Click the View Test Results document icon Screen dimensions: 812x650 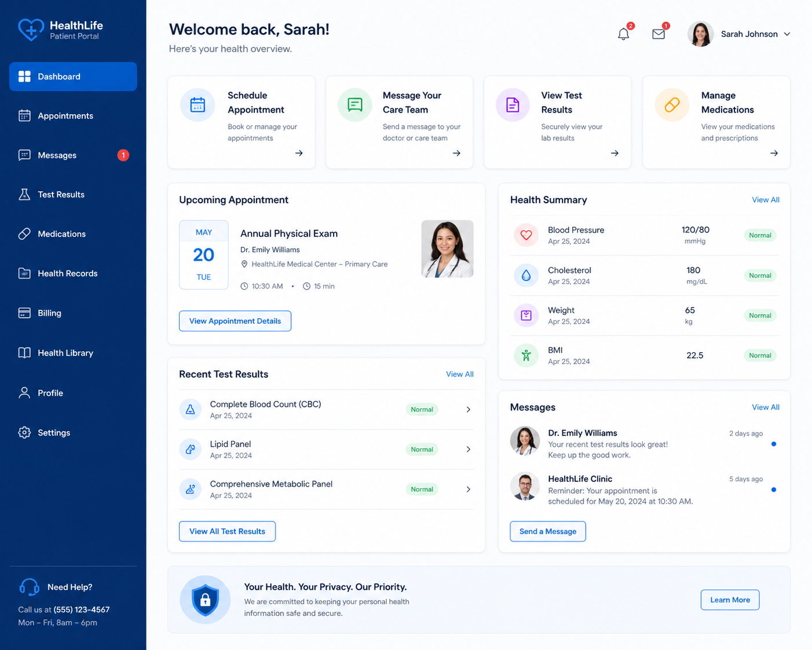(x=513, y=105)
